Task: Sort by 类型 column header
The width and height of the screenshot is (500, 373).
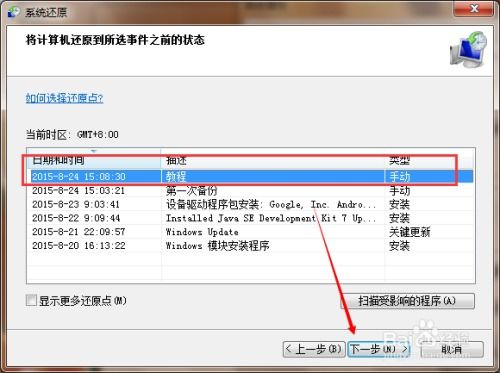Action: pos(430,159)
